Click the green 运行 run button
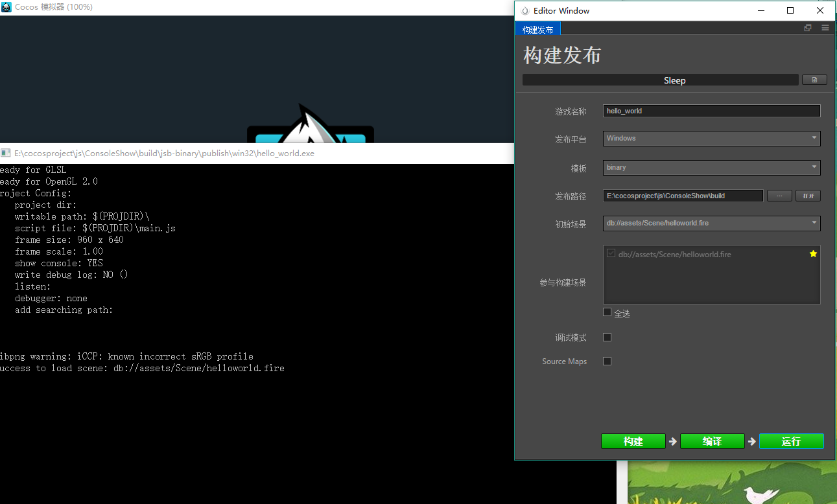 [x=791, y=441]
